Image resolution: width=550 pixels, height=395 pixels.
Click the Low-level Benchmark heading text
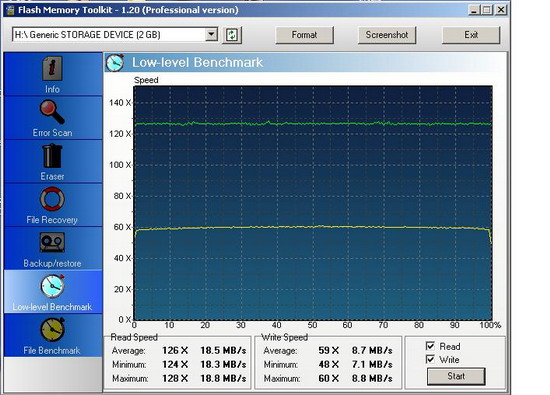point(197,62)
